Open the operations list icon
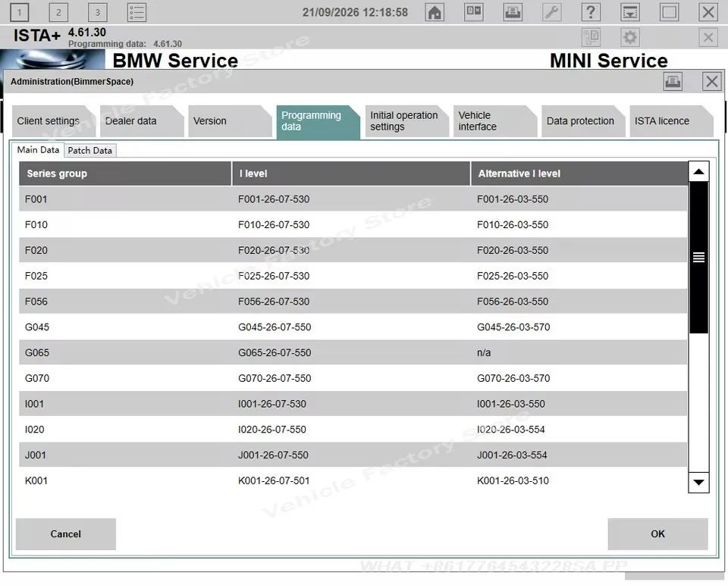728x585 pixels. click(136, 13)
